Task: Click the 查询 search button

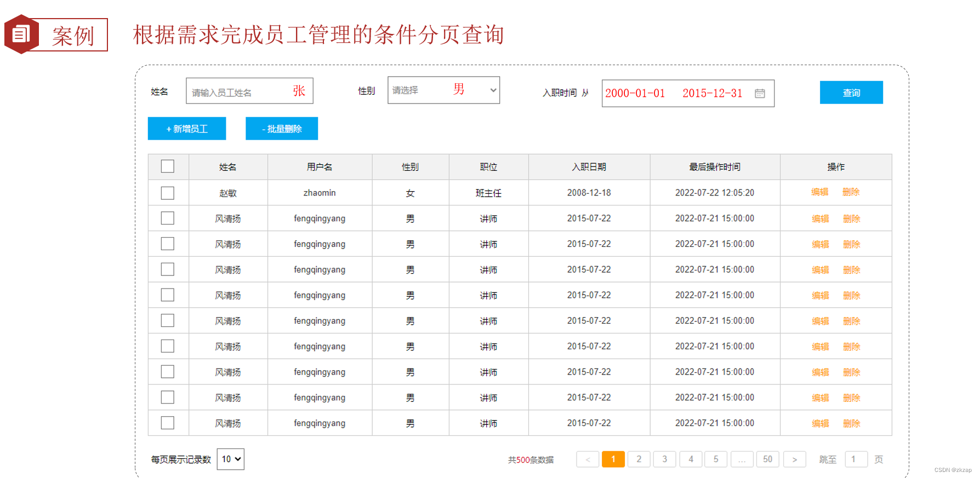Action: (851, 93)
